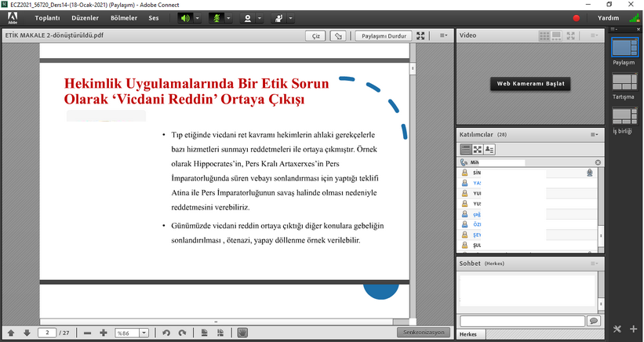The image size is (644, 342).
Task: Click Paylaşımı Durdur button
Action: (x=384, y=35)
